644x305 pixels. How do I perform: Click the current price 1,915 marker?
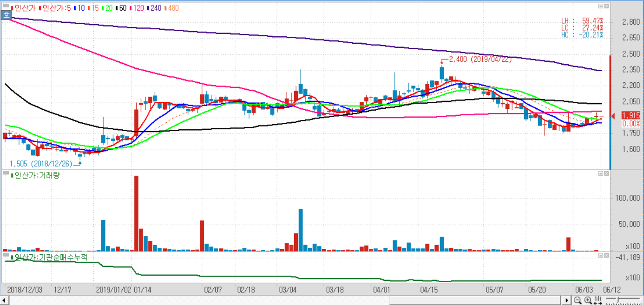(631, 115)
